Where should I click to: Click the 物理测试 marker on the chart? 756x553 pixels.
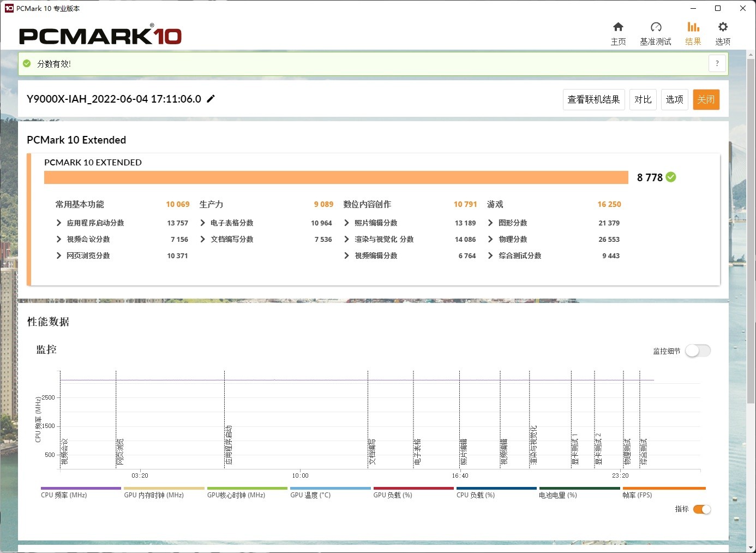click(627, 452)
